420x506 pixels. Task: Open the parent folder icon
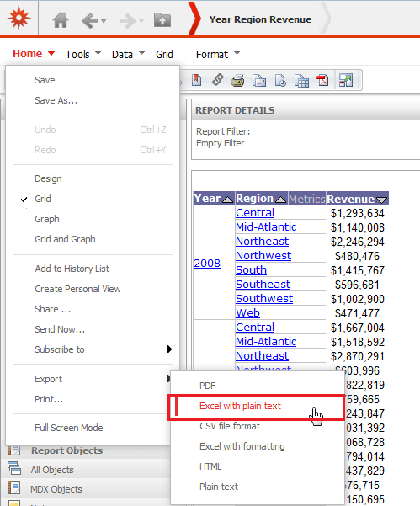click(162, 20)
